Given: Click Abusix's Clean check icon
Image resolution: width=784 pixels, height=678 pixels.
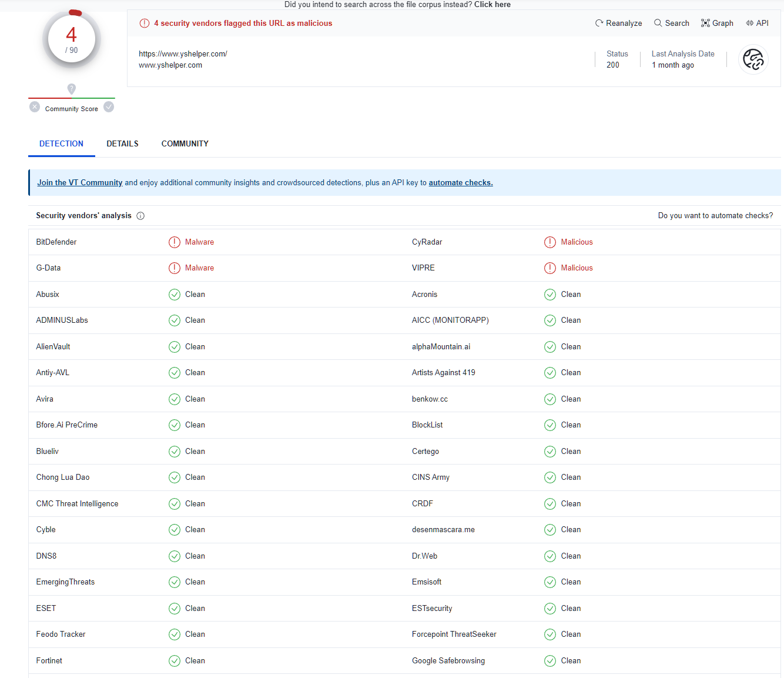Looking at the screenshot, I should point(175,295).
